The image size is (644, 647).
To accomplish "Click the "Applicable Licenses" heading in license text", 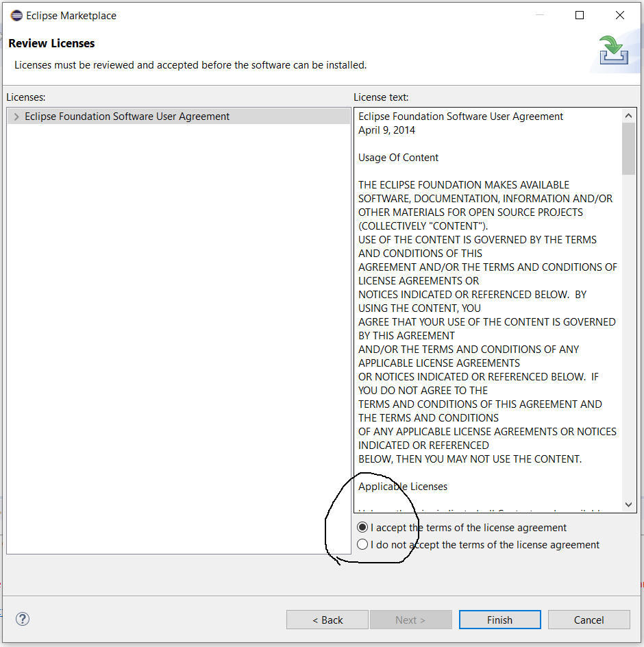I will 403,487.
